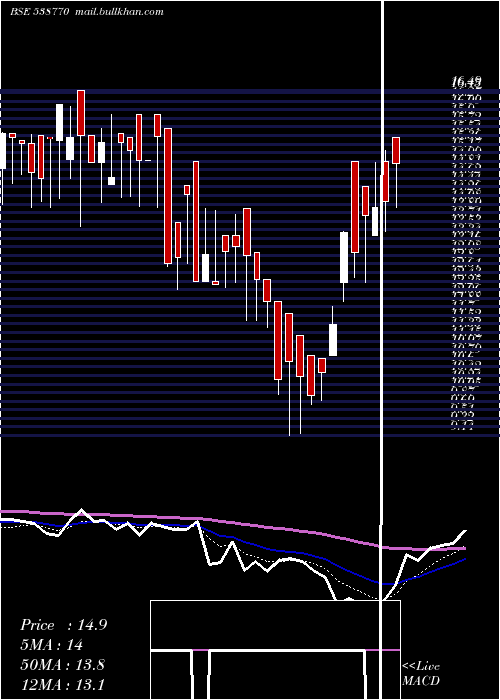Click the 16.42 top price label

[x=466, y=82]
